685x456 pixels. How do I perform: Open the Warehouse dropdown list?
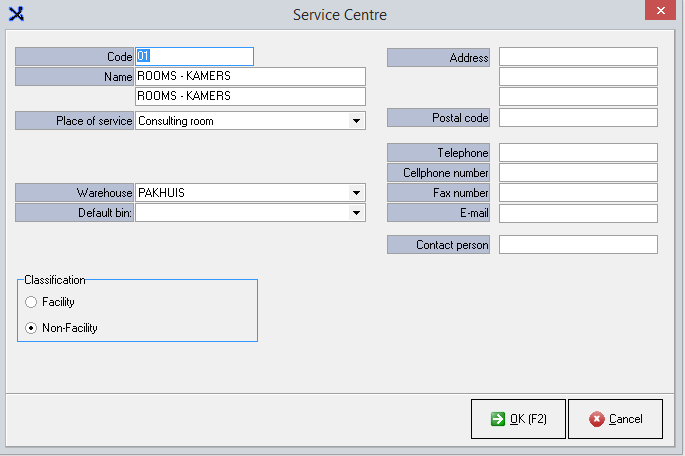(x=355, y=193)
